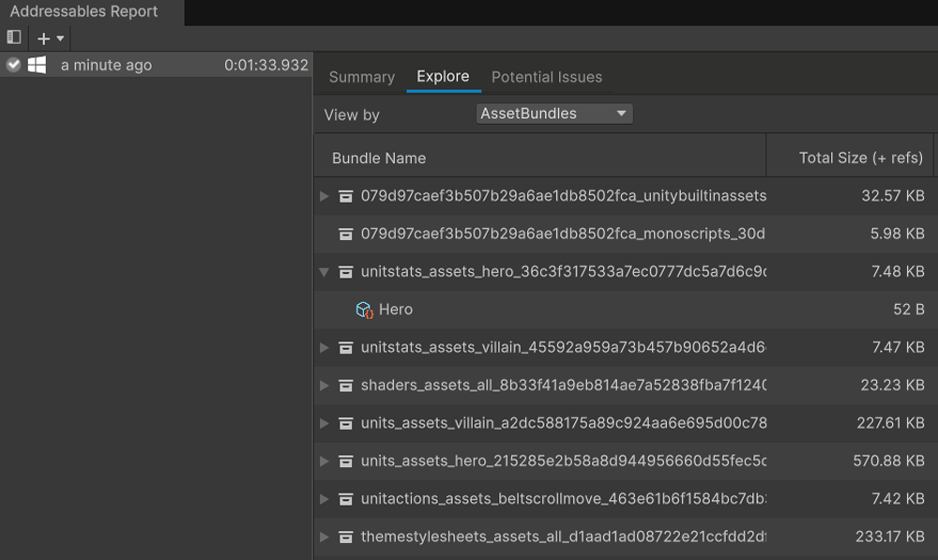Expand the unitybuiltinassets bundle row
The width and height of the screenshot is (938, 560).
coord(325,196)
